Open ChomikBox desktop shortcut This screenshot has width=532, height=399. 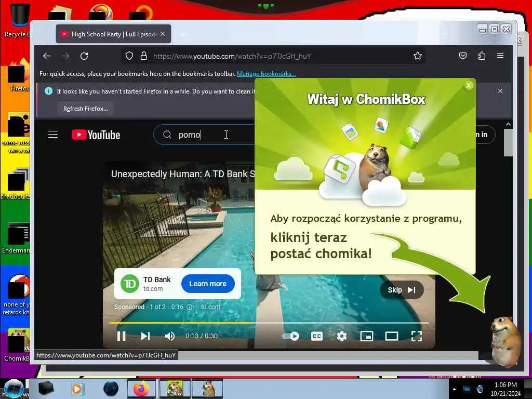(x=18, y=345)
